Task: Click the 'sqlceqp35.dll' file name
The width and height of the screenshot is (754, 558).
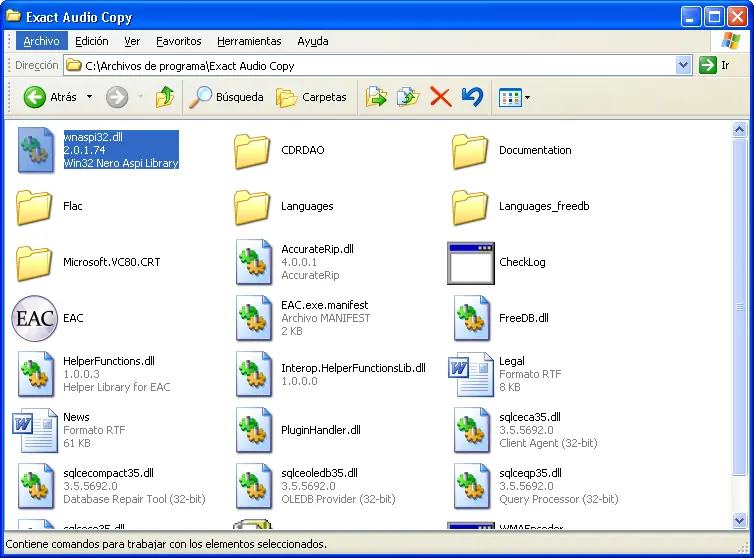Action: tap(530, 473)
